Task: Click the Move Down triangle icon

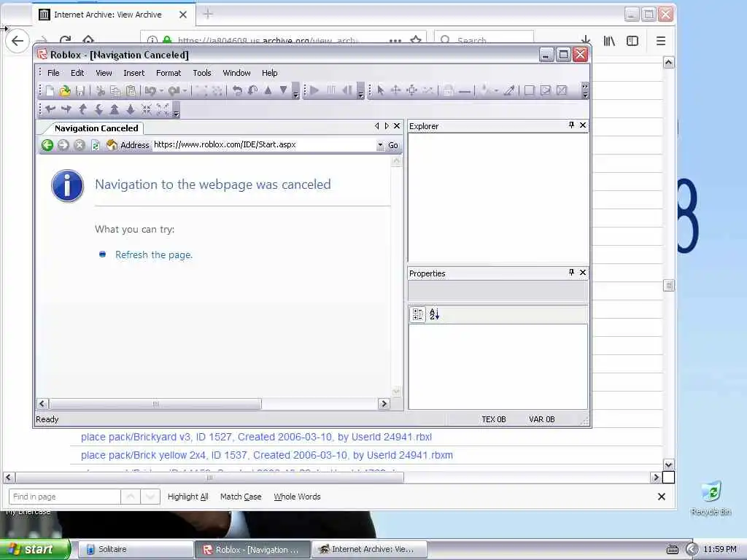Action: (x=284, y=90)
